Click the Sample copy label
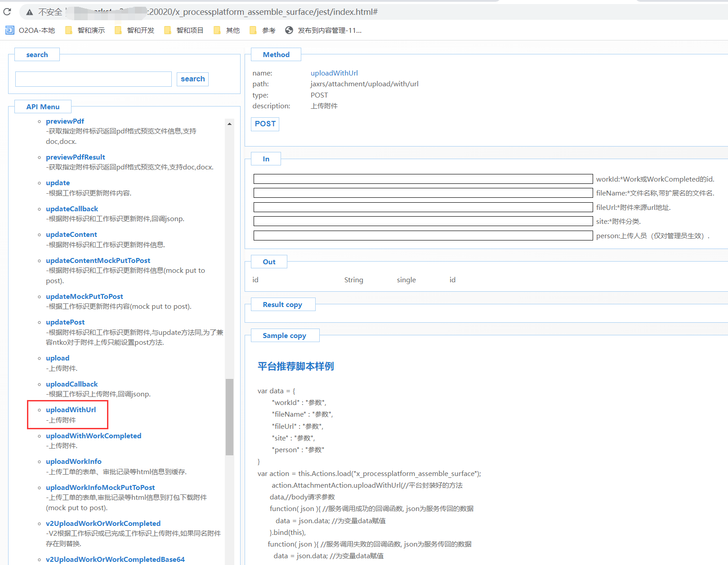Image resolution: width=728 pixels, height=565 pixels. (x=284, y=335)
